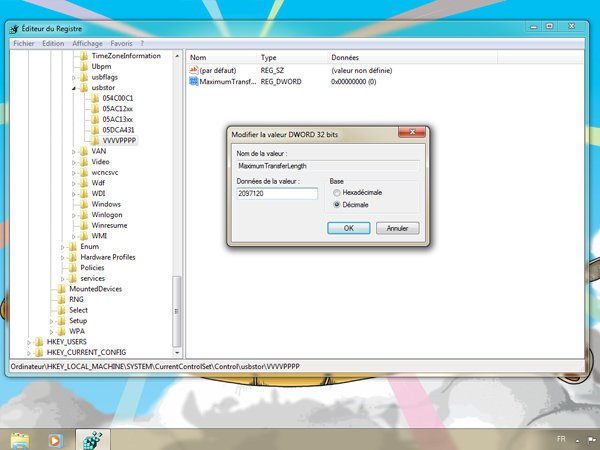Click the FR language indicator in the tray
The image size is (600, 450).
(x=561, y=439)
